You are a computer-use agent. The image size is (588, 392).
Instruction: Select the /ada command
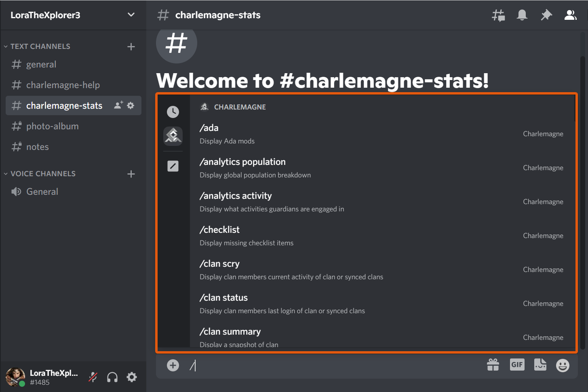(382, 134)
